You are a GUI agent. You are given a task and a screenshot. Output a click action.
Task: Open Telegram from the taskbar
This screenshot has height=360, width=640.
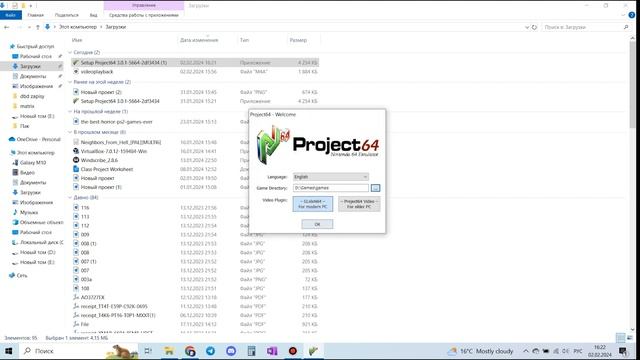click(x=210, y=351)
